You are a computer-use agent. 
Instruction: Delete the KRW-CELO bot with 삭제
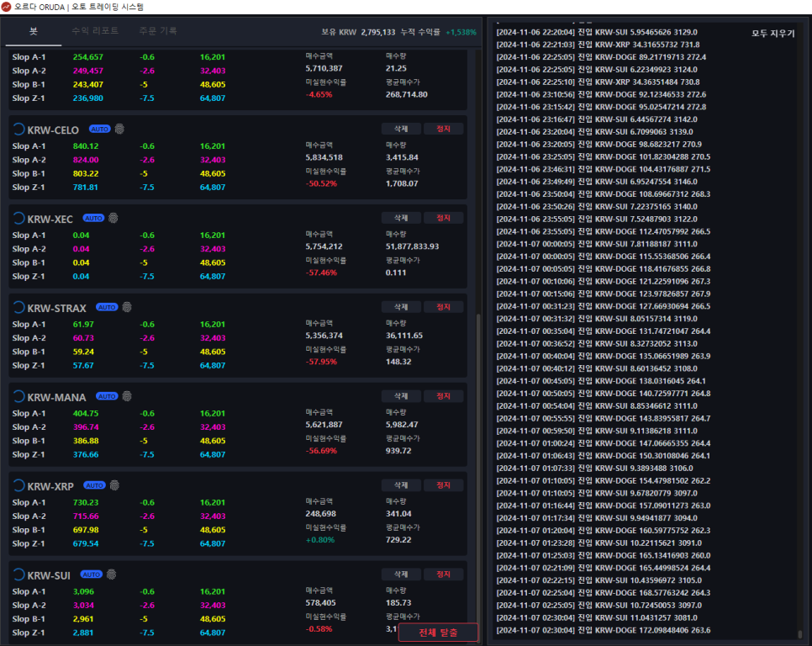tap(401, 129)
